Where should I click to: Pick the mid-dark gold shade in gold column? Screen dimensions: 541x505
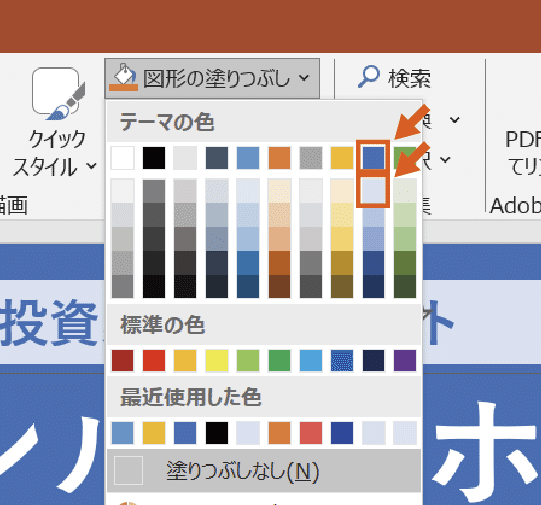342,263
